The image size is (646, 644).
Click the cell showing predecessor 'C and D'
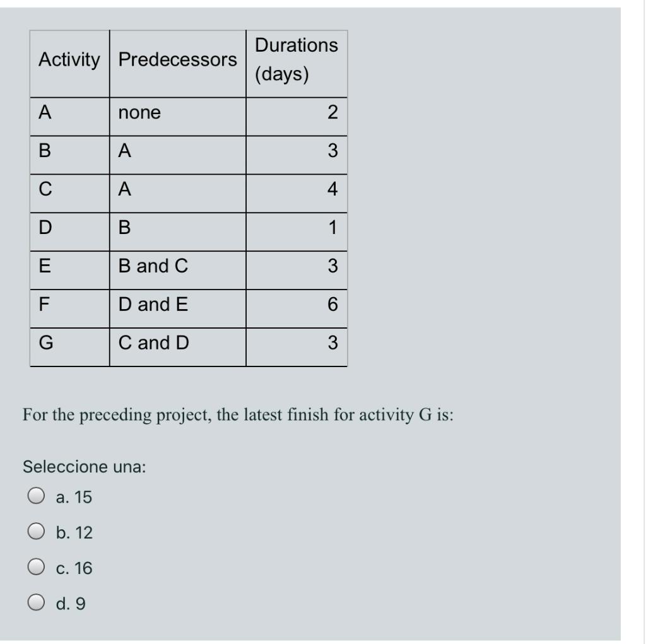[x=155, y=342]
